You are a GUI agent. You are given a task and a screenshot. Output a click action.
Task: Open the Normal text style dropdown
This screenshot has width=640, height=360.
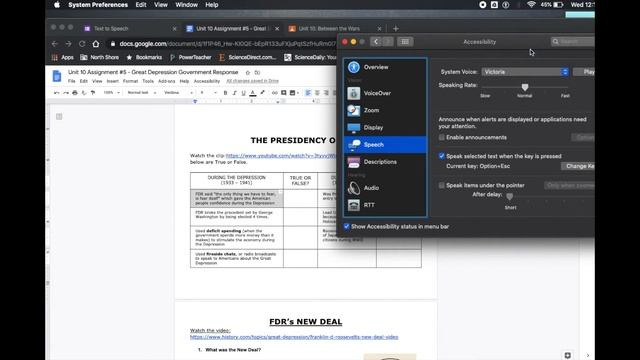point(141,93)
